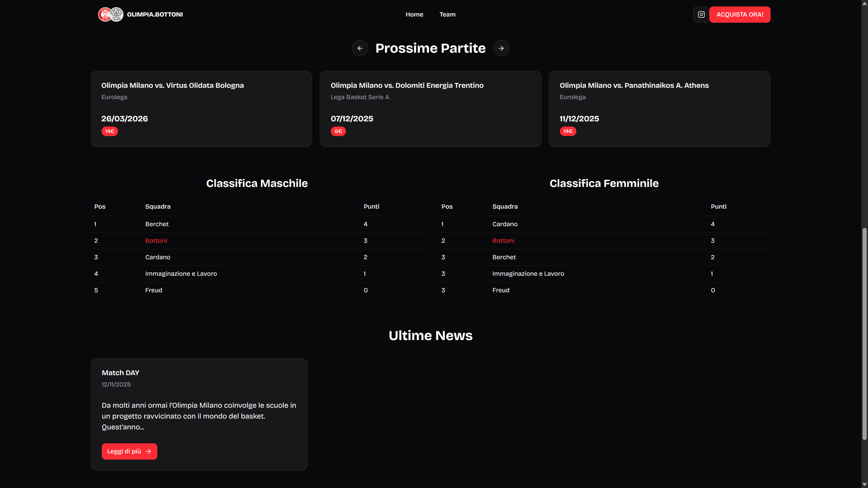The image size is (868, 488).
Task: Click the left arrow to see previous matches
Action: pos(360,48)
